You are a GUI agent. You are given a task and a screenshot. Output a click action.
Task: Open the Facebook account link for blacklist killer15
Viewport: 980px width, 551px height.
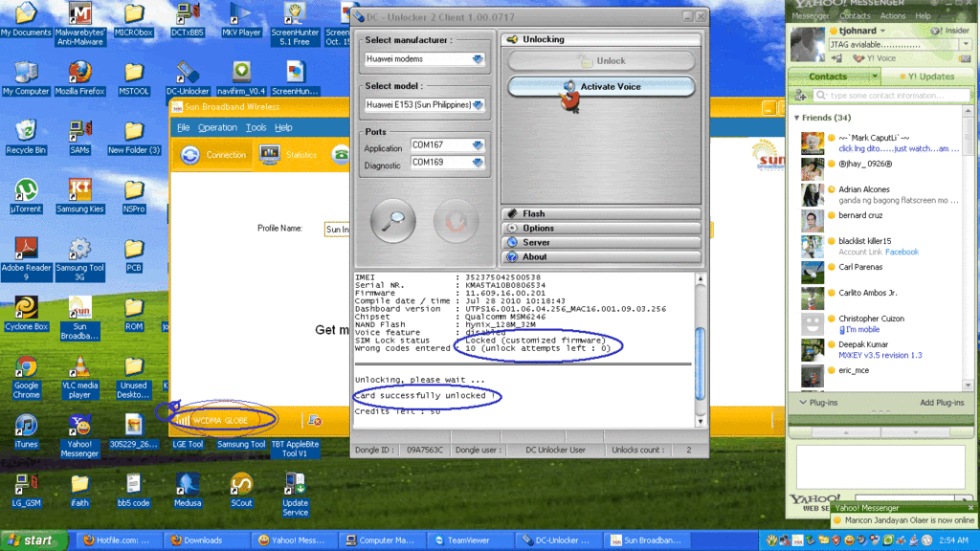point(902,252)
